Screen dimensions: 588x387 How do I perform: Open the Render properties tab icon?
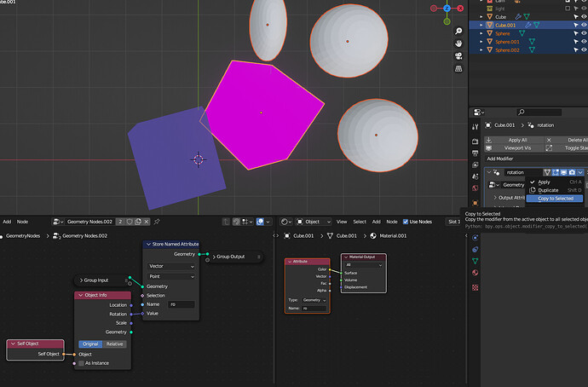476,142
